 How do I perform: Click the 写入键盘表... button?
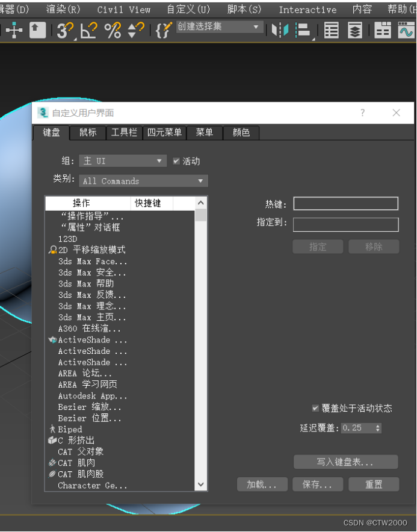(345, 462)
